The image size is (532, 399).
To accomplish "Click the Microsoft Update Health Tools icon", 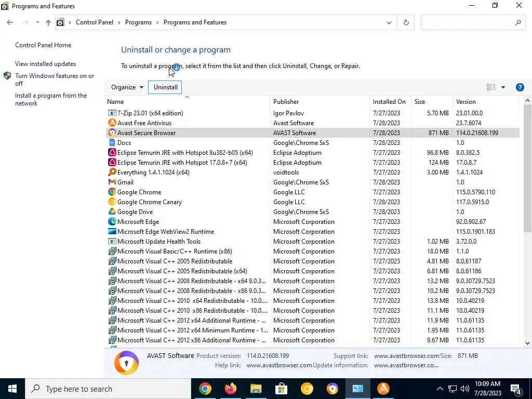I will [112, 241].
